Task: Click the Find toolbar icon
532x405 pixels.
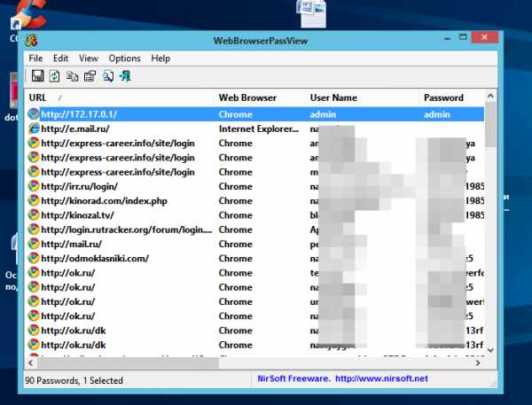Action: 108,76
